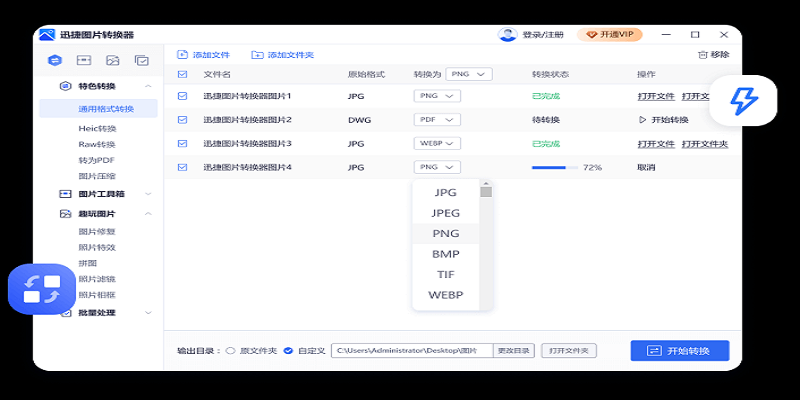Screen dimensions: 800x400
Task: Switch to the fun picture icon in sidebar top row
Action: [112, 60]
